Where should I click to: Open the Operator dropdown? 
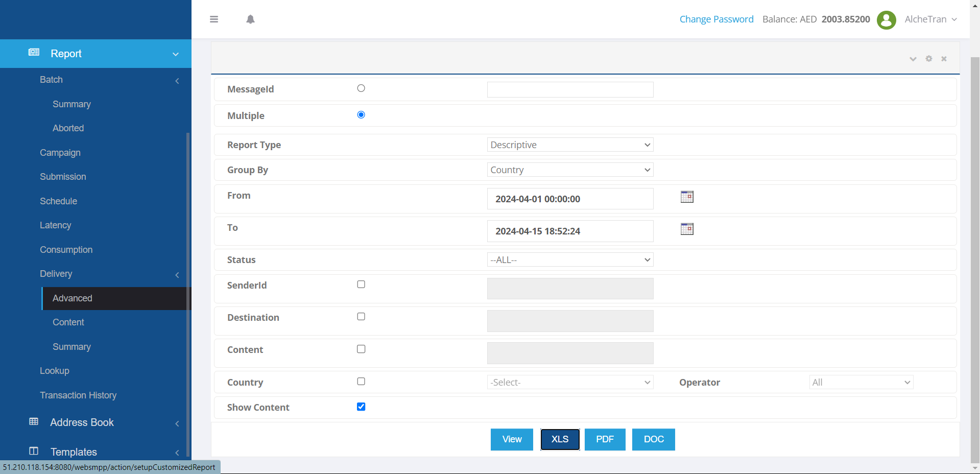click(x=861, y=383)
